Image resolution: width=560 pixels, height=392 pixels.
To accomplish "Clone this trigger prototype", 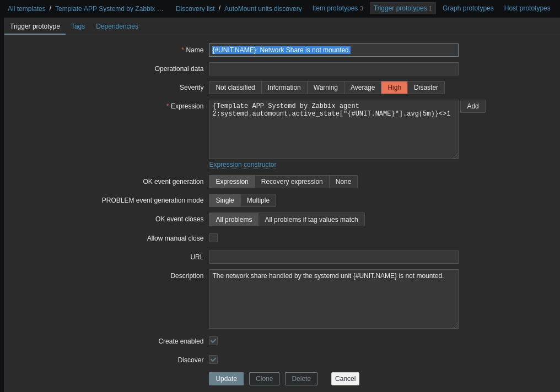I will pyautogui.click(x=264, y=379).
